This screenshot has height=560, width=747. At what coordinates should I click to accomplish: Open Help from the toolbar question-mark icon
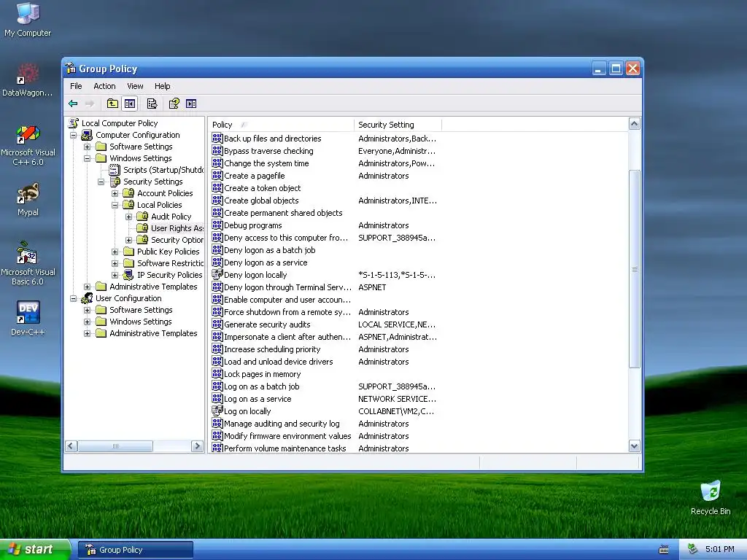pos(174,104)
